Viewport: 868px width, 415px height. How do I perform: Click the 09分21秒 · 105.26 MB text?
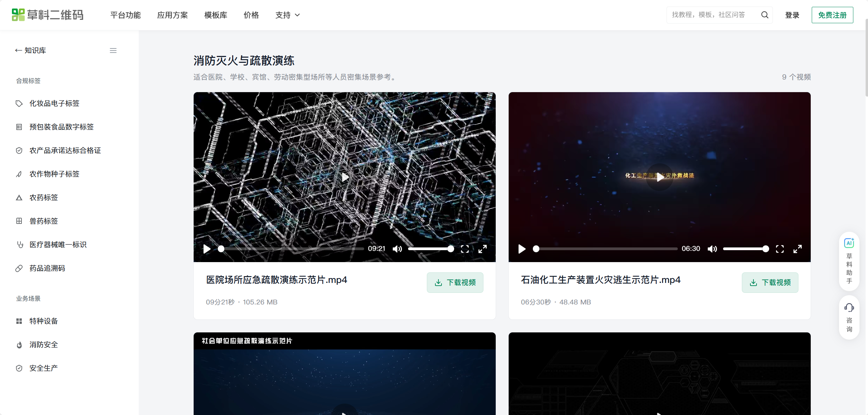click(x=242, y=302)
